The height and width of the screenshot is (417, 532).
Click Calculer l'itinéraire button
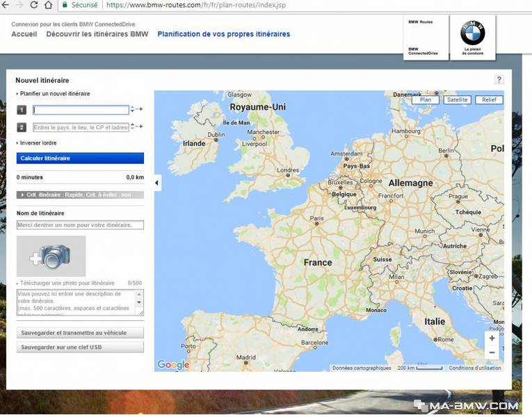tap(80, 158)
